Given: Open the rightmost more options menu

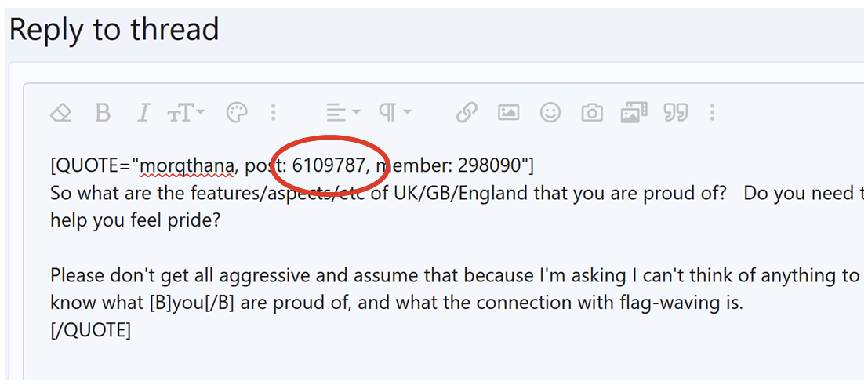Looking at the screenshot, I should point(712,114).
